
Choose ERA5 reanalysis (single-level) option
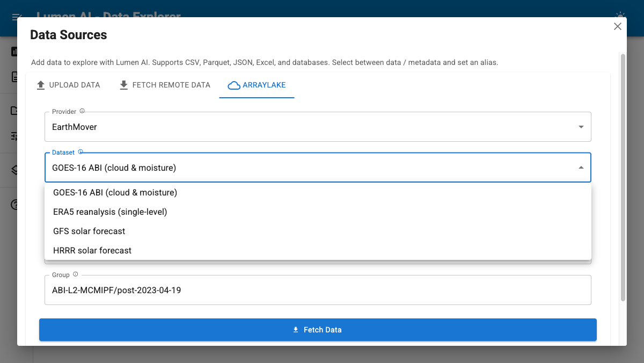pos(318,212)
